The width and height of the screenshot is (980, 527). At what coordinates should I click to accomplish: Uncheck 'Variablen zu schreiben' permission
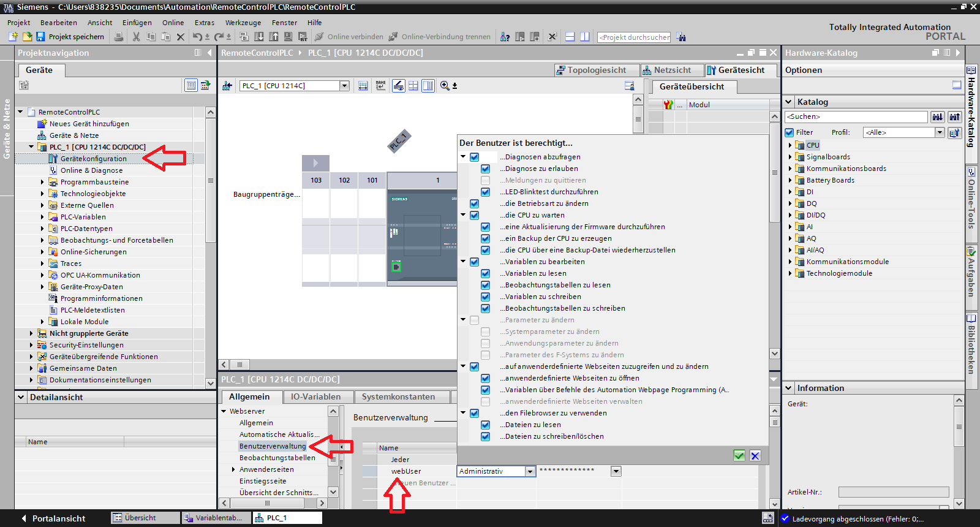(485, 297)
